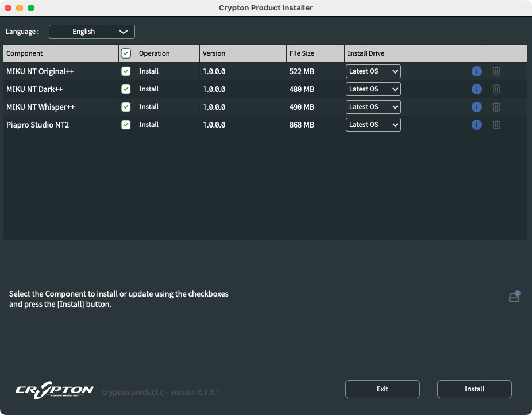Open info for MIKU NT Dark++
Screen dimensions: 532x415
[476, 89]
